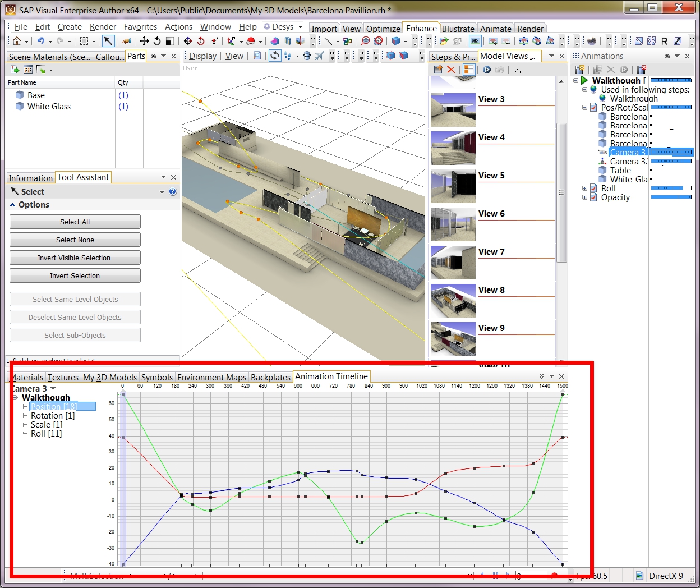Click the zoom-to-fit page icon in viewport toolbar
Viewport: 700px width, 588px height.
(x=257, y=56)
